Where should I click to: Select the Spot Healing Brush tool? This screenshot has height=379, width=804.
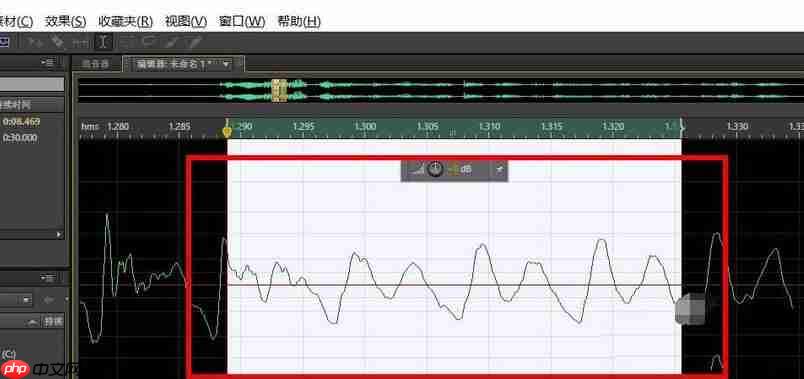pos(194,42)
